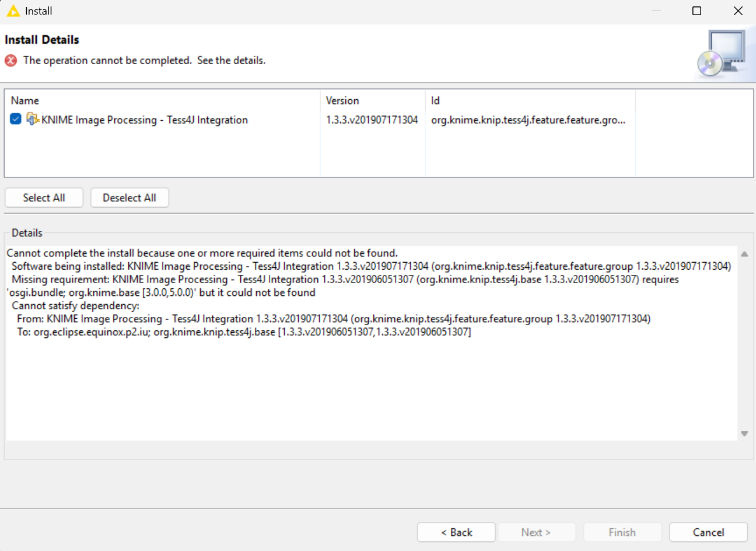This screenshot has width=756, height=551.
Task: Click the Version column header
Action: (x=373, y=100)
